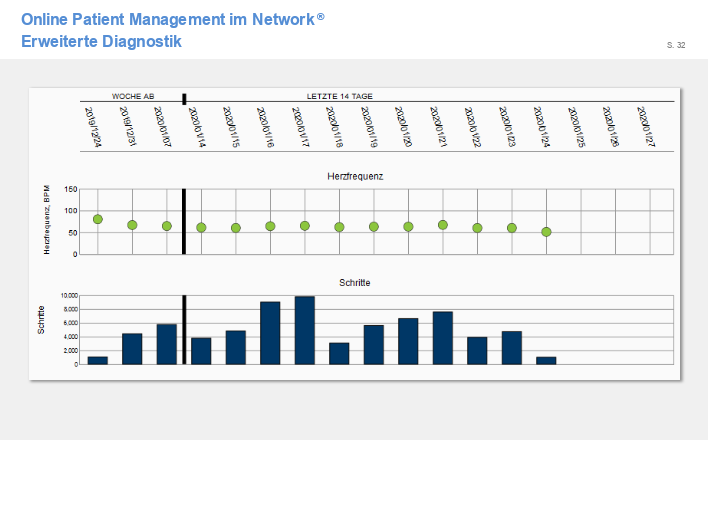The height and width of the screenshot is (532, 709).
Task: Select the steps bar for 2020/01/16
Action: click(270, 333)
